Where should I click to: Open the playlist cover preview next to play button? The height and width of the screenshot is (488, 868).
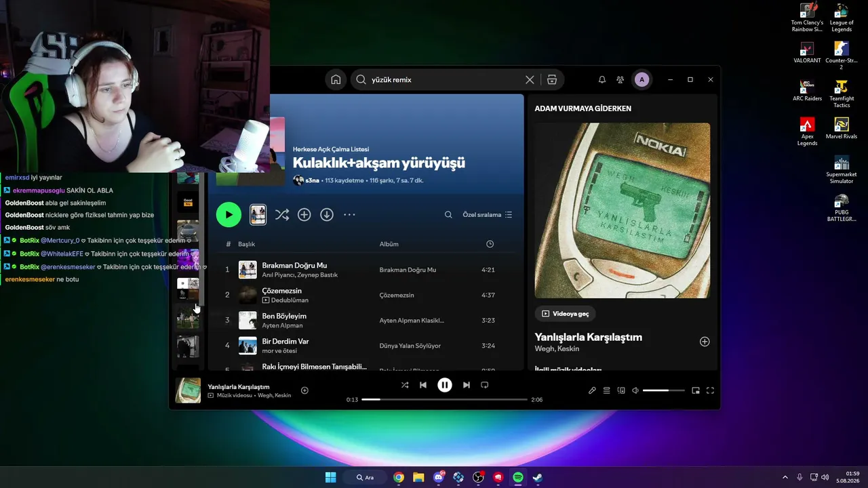tap(258, 215)
